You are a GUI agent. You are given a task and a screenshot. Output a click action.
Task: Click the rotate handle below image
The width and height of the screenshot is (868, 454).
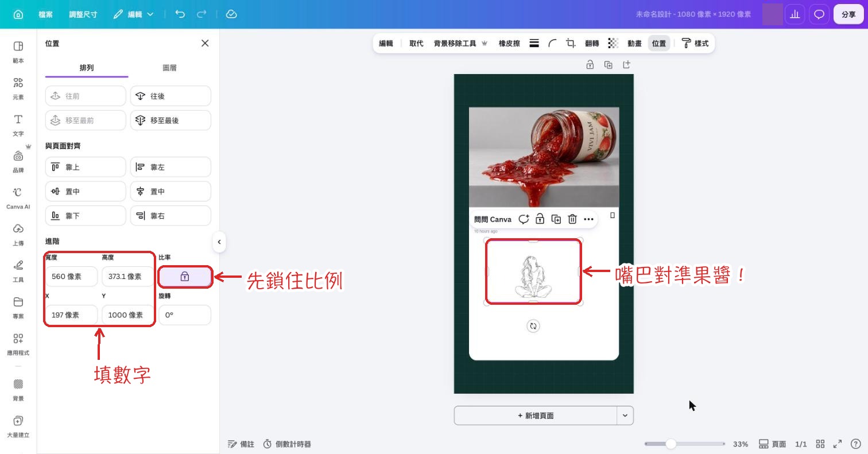click(x=533, y=326)
